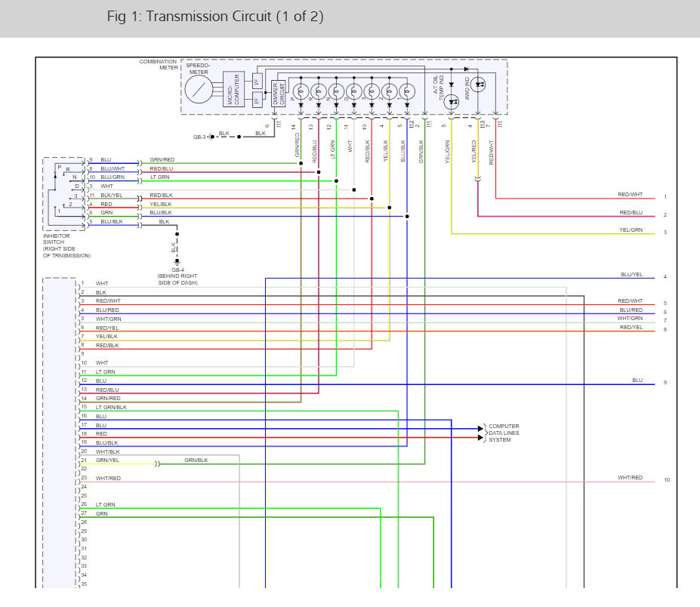Click the DIMMER CIRCUIT box
The height and width of the screenshot is (607, 700).
pos(278,94)
